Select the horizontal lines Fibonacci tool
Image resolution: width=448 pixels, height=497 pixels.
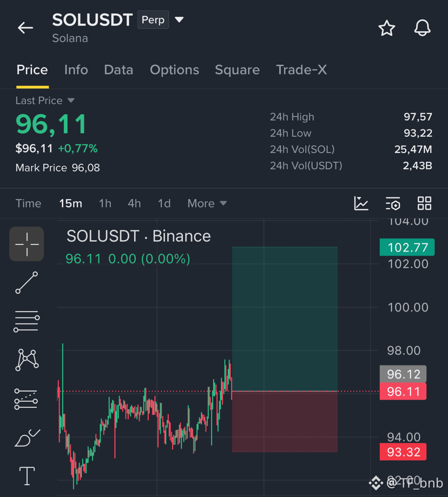pos(27,321)
